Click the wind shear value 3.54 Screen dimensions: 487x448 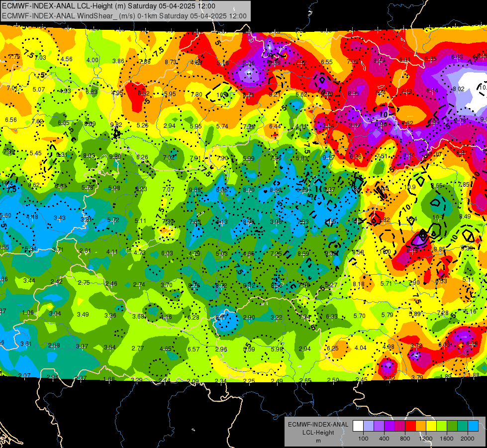pos(110,347)
